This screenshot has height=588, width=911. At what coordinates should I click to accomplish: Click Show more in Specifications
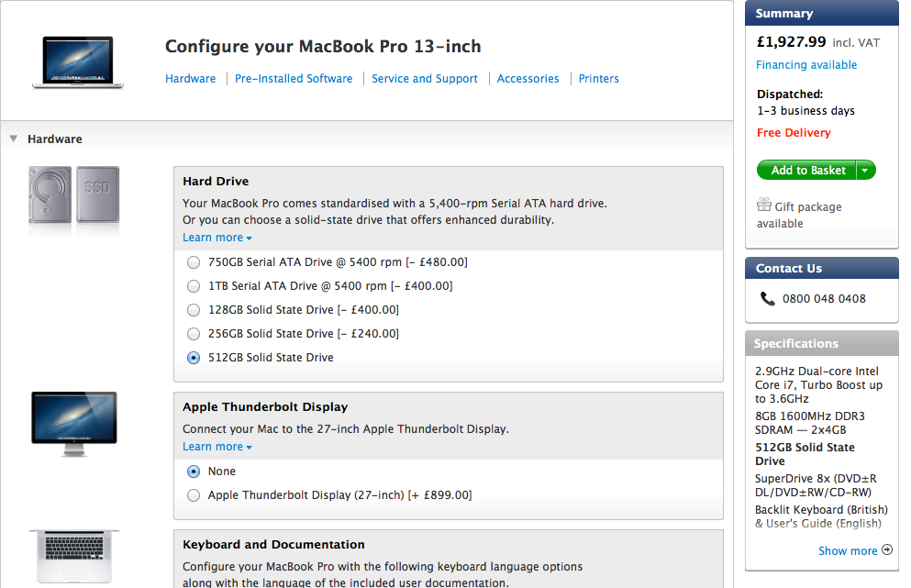848,550
